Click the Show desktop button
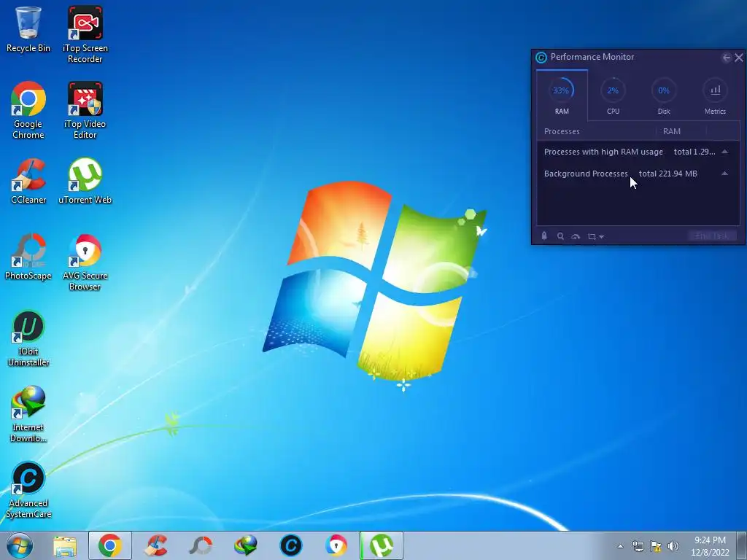 742,545
